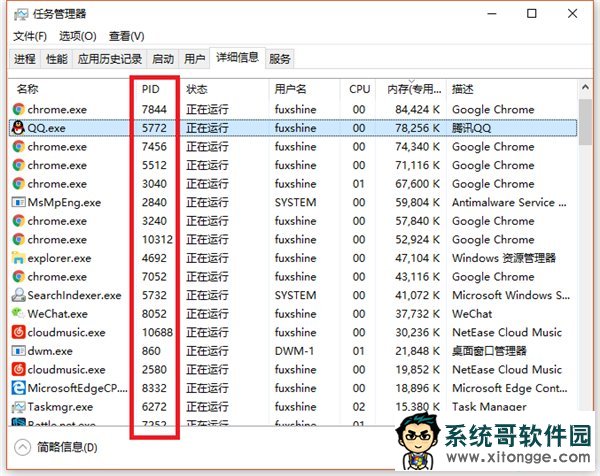Screen dimensions: 600x476
Task: Click SYSTEM user of MsMpEng.exe row
Action: pos(295,202)
